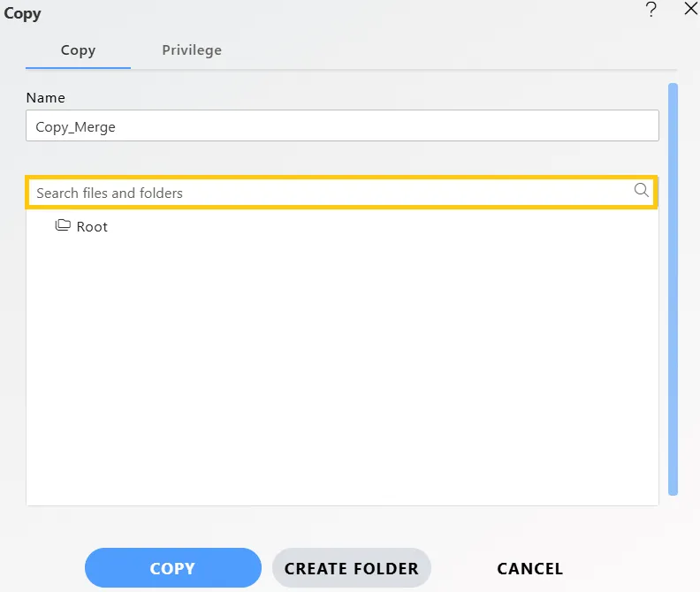Click the dialog's vertical scrollbar
The width and height of the screenshot is (700, 592).
tap(673, 289)
